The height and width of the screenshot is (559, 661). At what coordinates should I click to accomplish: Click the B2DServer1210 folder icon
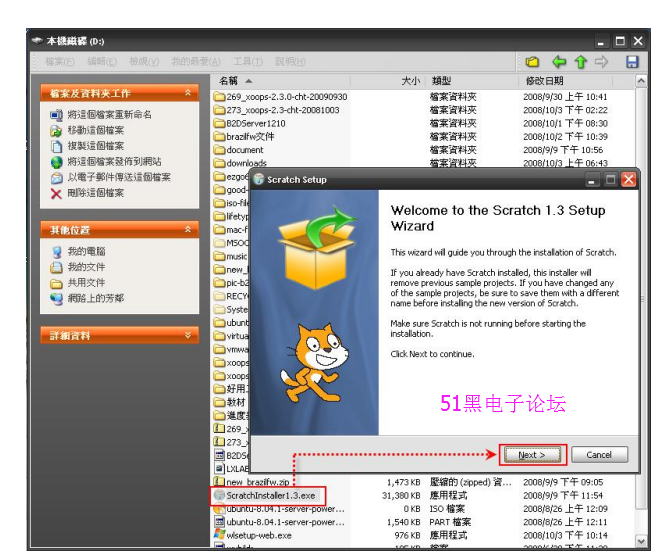[x=219, y=123]
